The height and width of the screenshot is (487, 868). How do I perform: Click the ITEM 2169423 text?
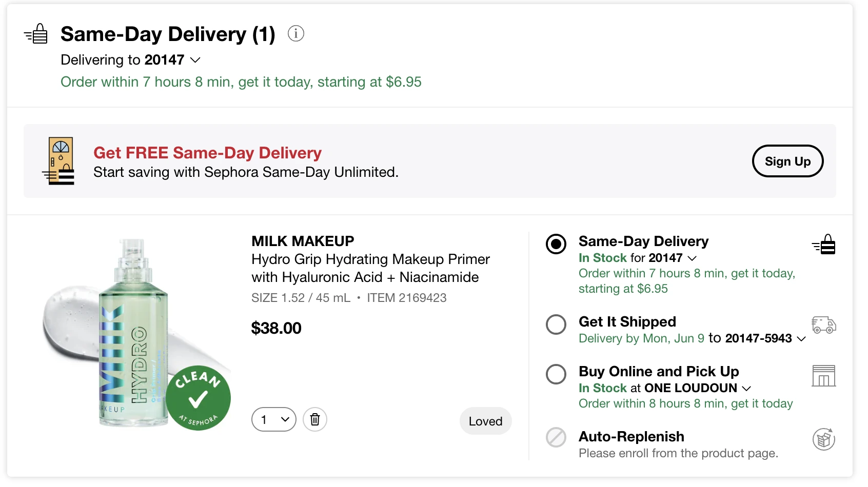click(x=407, y=298)
